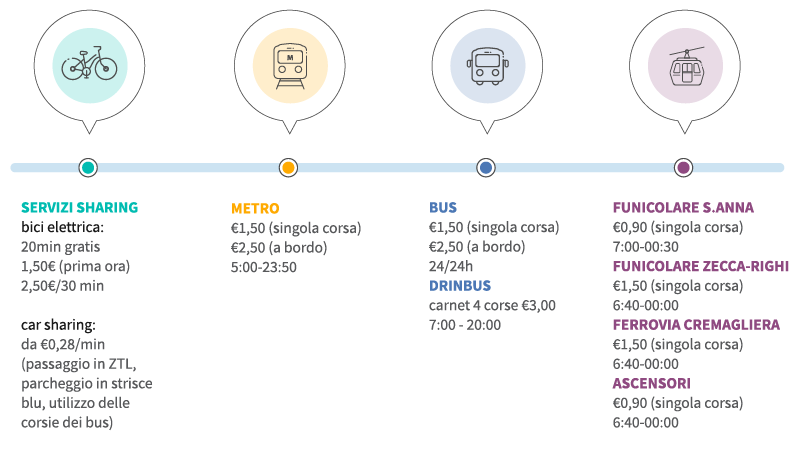Open FERROVIA CREMAGLIERA title

click(696, 325)
